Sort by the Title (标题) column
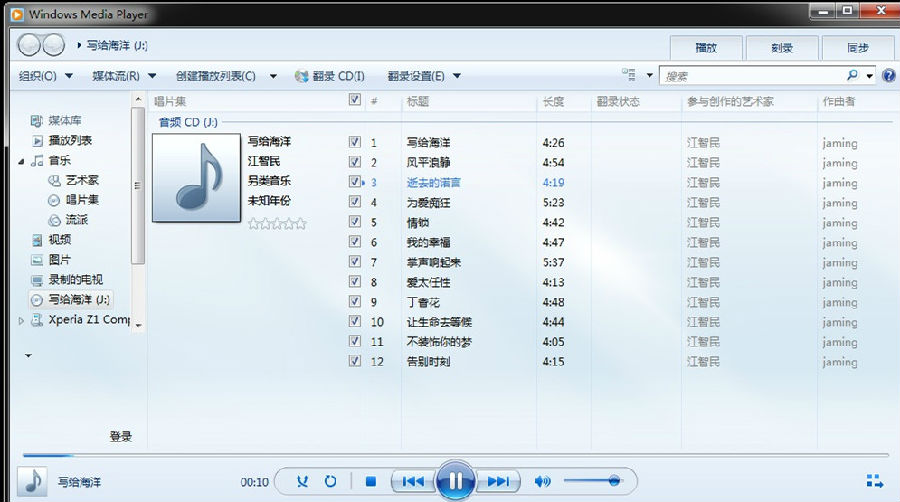 [417, 102]
